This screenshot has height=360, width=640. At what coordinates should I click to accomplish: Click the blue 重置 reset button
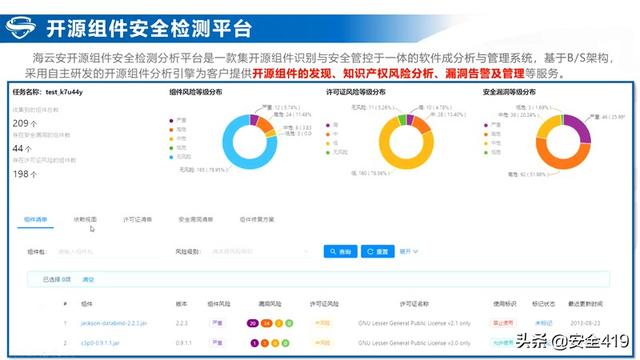pyautogui.click(x=378, y=251)
